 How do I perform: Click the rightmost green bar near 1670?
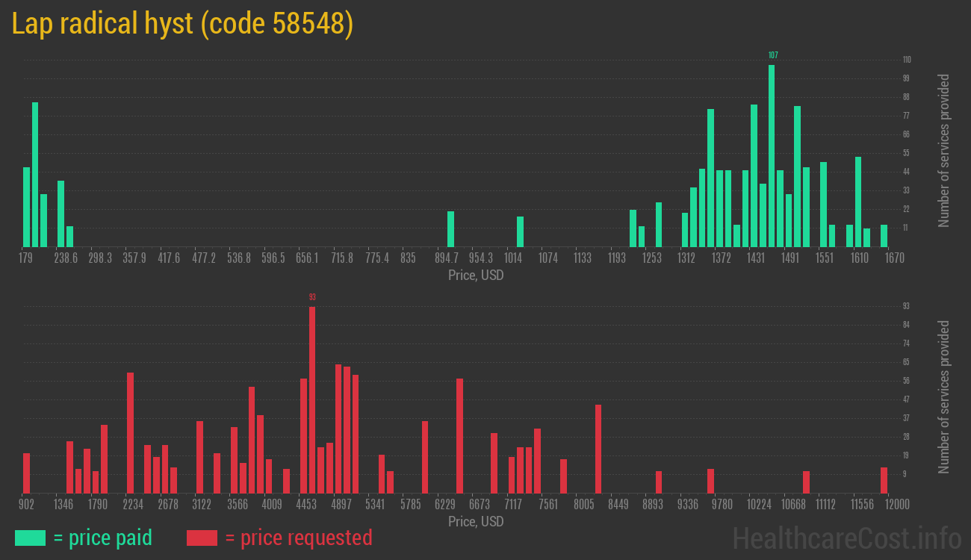pyautogui.click(x=884, y=235)
